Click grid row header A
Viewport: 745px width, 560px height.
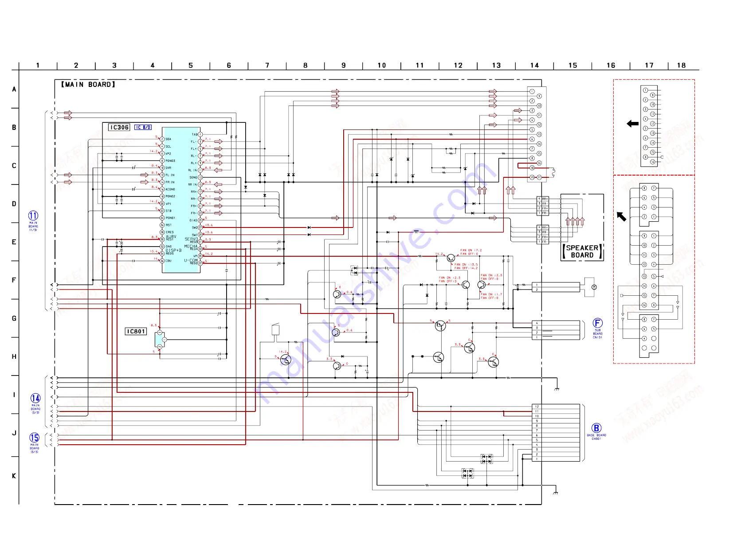(x=14, y=89)
